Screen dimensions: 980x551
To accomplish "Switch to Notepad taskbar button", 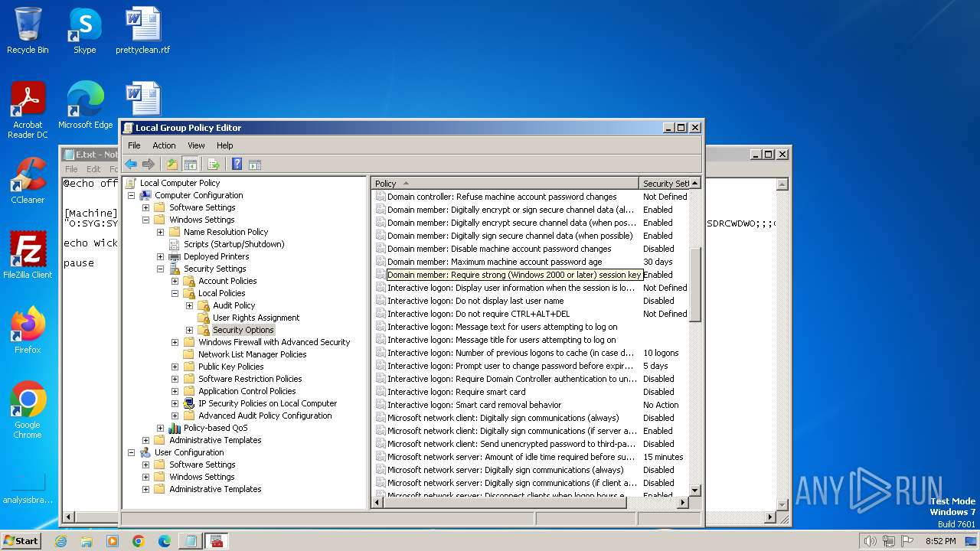I will tap(189, 540).
